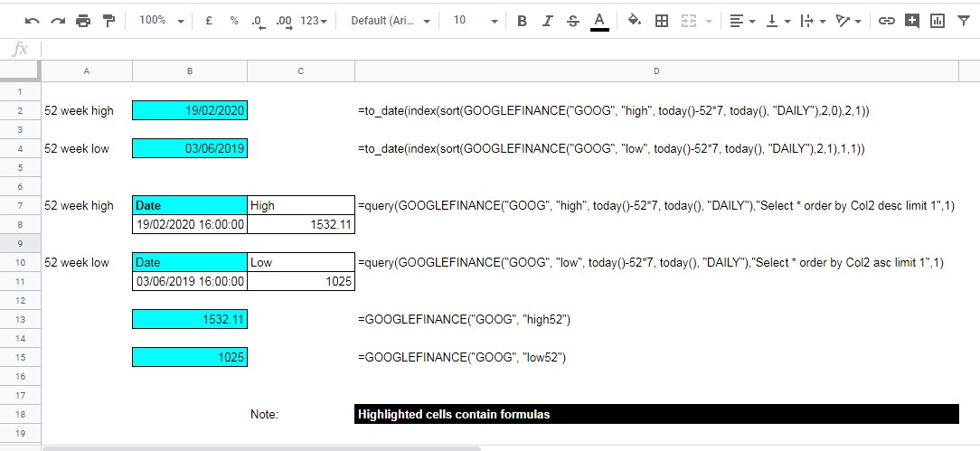Click cell with date 19/02/2020 in row 2
The height and width of the screenshot is (451, 980).
pos(189,110)
